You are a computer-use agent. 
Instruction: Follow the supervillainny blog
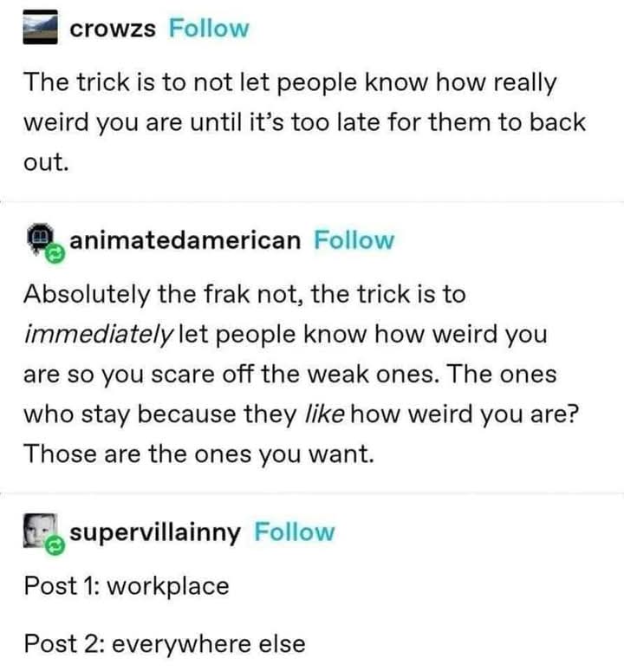coord(294,532)
